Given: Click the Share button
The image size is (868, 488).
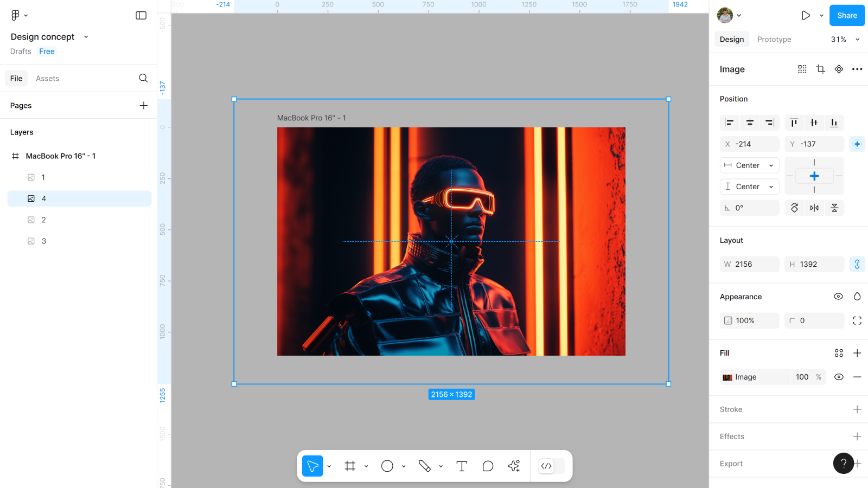Looking at the screenshot, I should click(847, 16).
